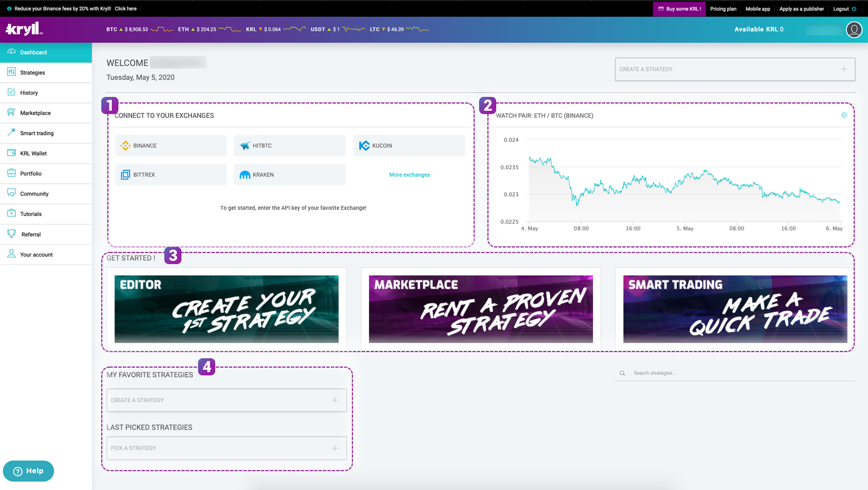Open Portfolio menu item
This screenshot has height=490, width=868.
click(x=46, y=173)
